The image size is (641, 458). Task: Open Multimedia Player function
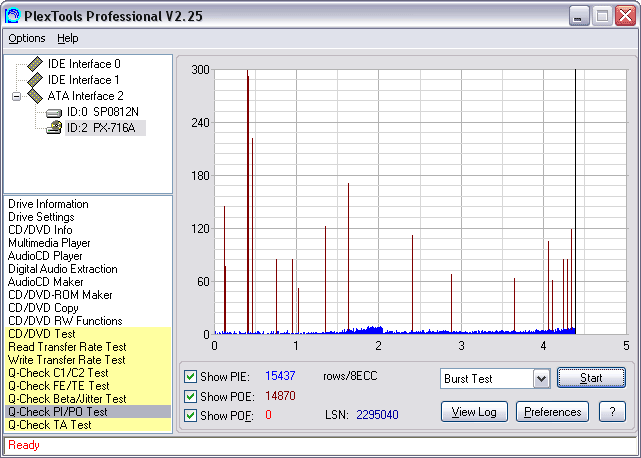click(49, 243)
